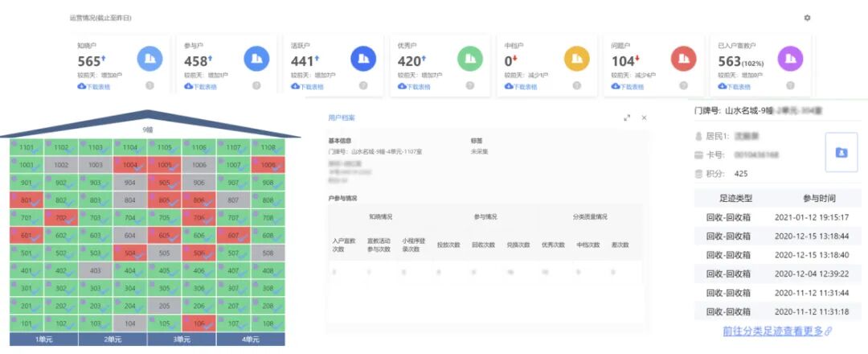Open help tooltip on 知晓户 card
Screen dimensions: 868x354
[x=149, y=85]
